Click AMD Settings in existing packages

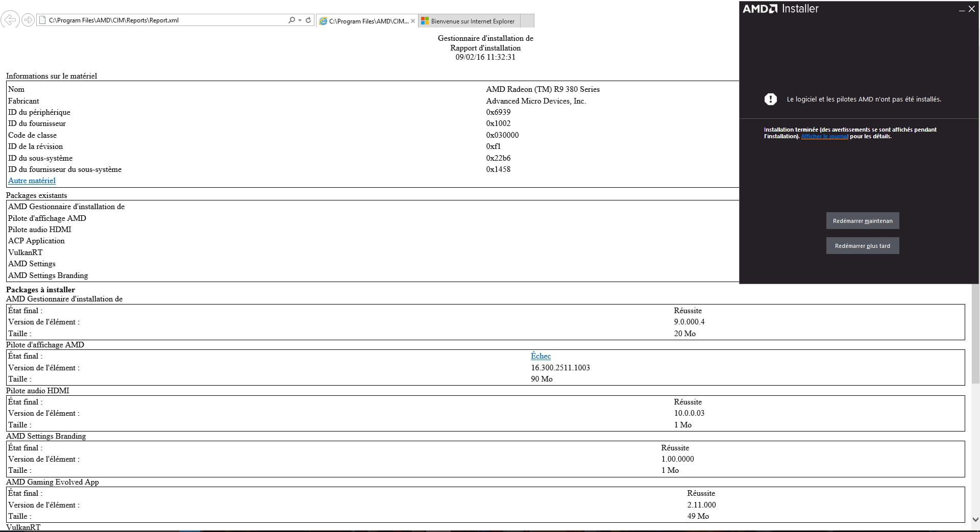click(x=32, y=264)
